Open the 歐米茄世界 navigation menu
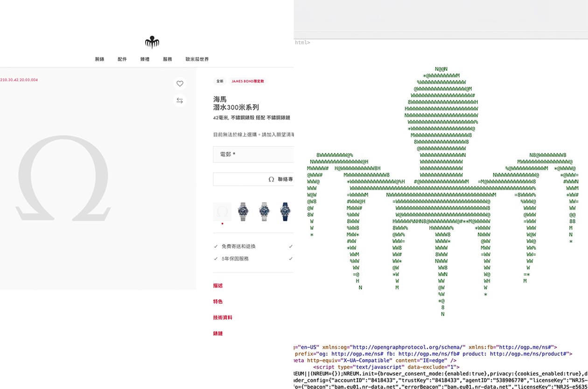 [x=197, y=59]
